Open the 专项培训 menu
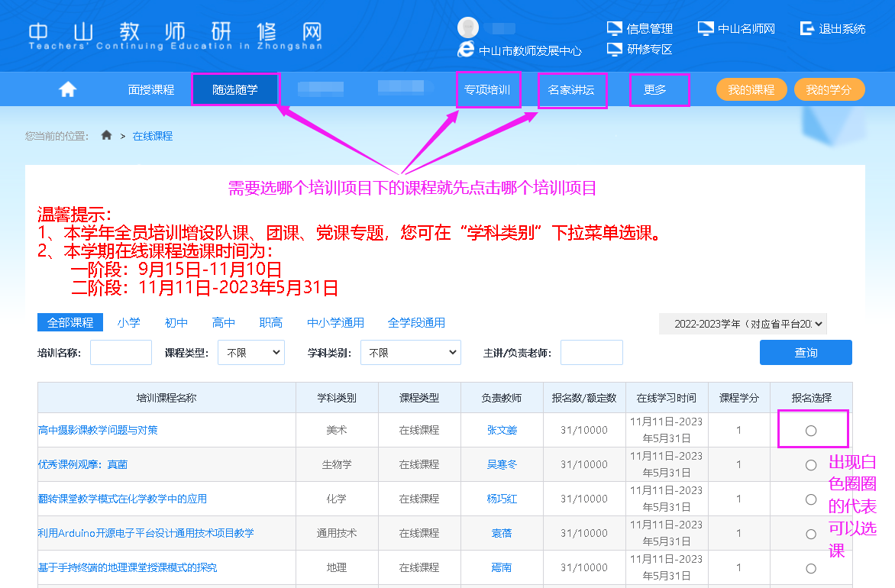This screenshot has height=588, width=895. click(487, 89)
